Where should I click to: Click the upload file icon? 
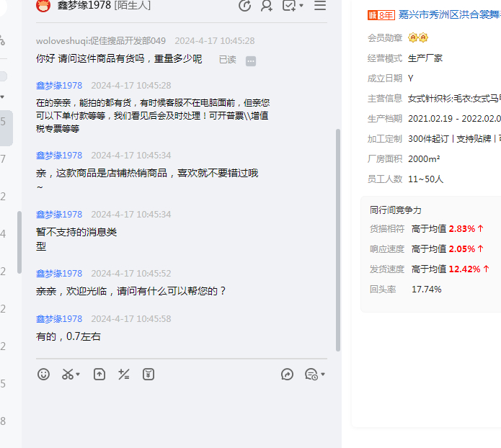(99, 374)
